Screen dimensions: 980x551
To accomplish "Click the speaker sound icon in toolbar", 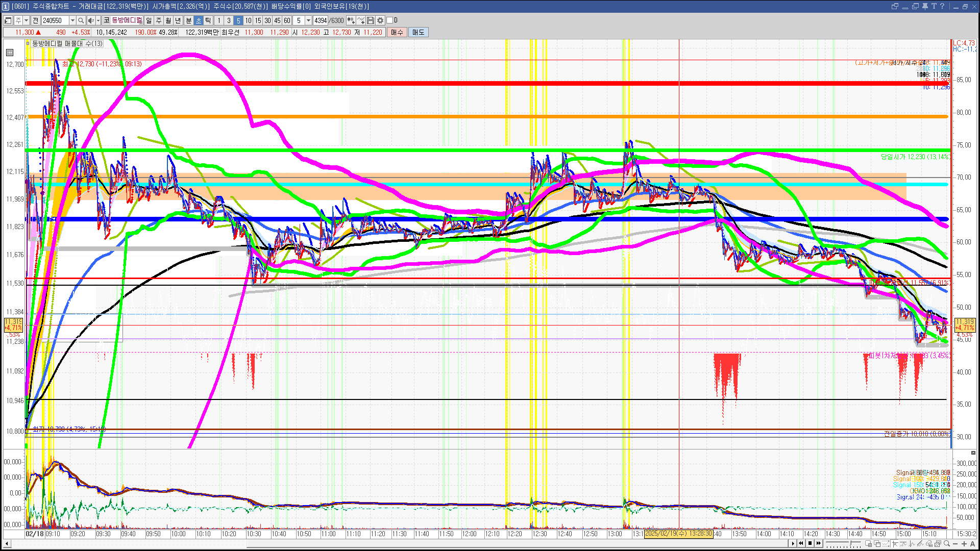I will 90,20.
